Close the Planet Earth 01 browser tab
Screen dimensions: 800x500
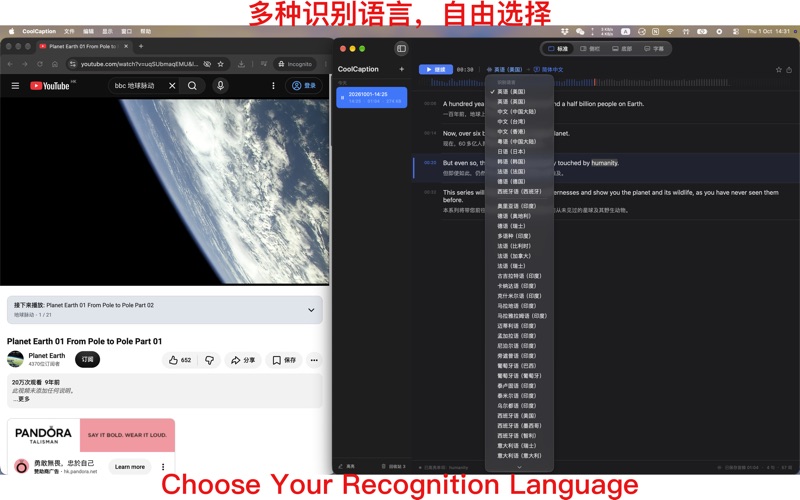126,46
